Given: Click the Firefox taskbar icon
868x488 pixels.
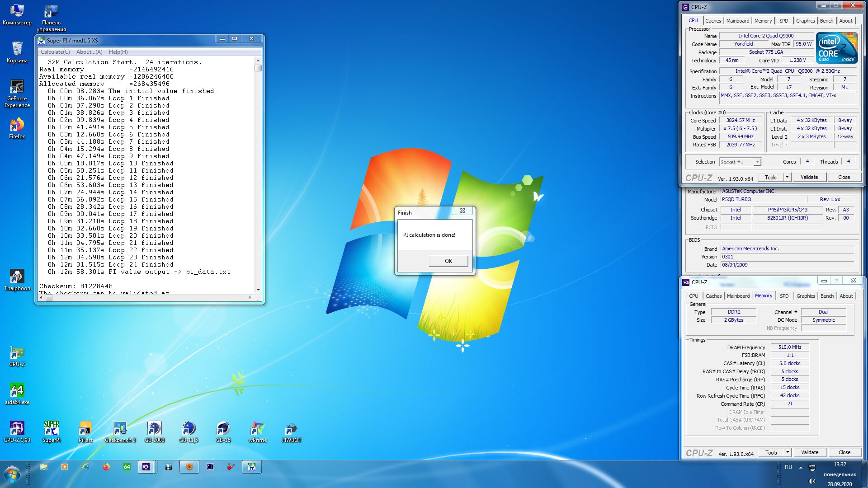Looking at the screenshot, I should [106, 467].
